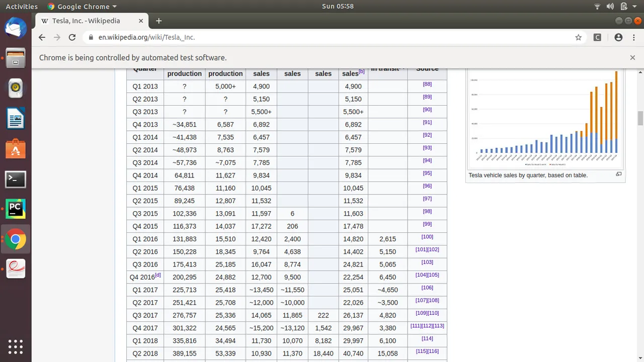Open Thunderbird mail from the dock

click(16, 28)
